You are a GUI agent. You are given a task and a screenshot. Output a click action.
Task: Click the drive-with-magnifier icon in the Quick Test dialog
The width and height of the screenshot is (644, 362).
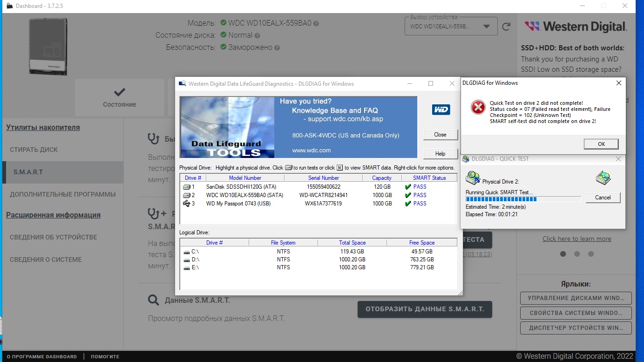(x=473, y=178)
